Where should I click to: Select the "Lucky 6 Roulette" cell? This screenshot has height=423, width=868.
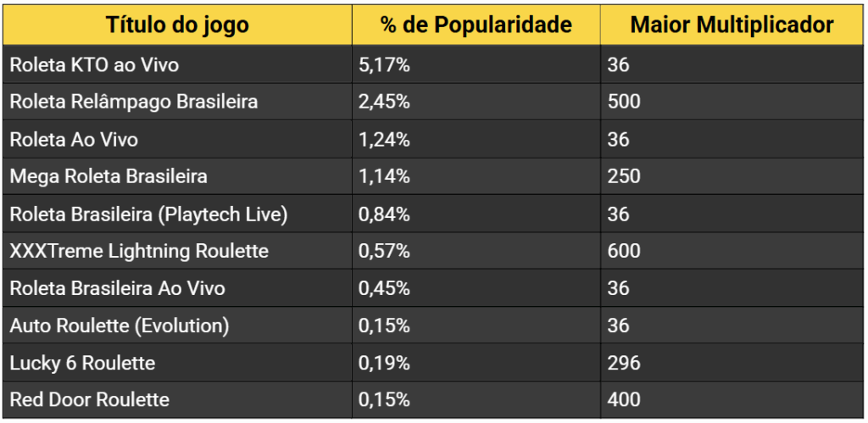coord(83,363)
